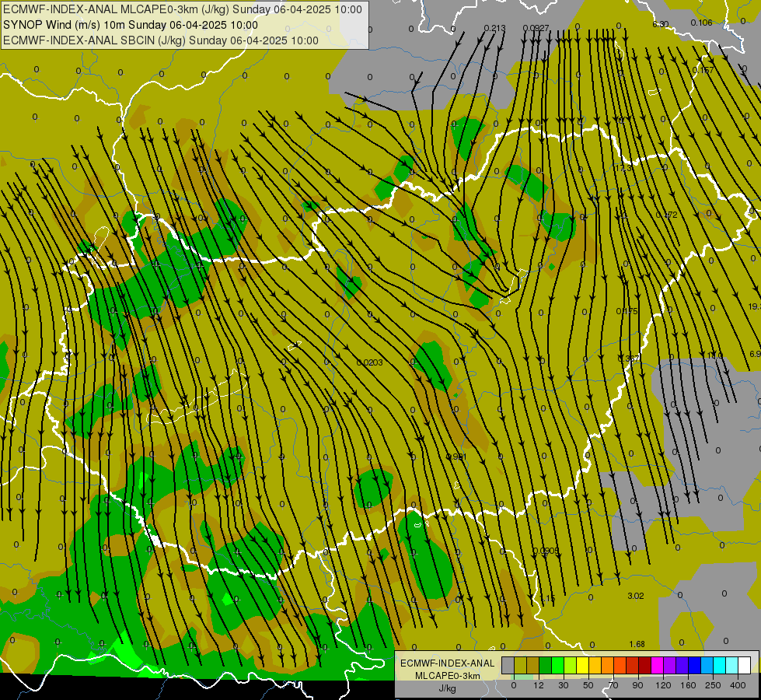Click the map value 6.30

[661, 24]
